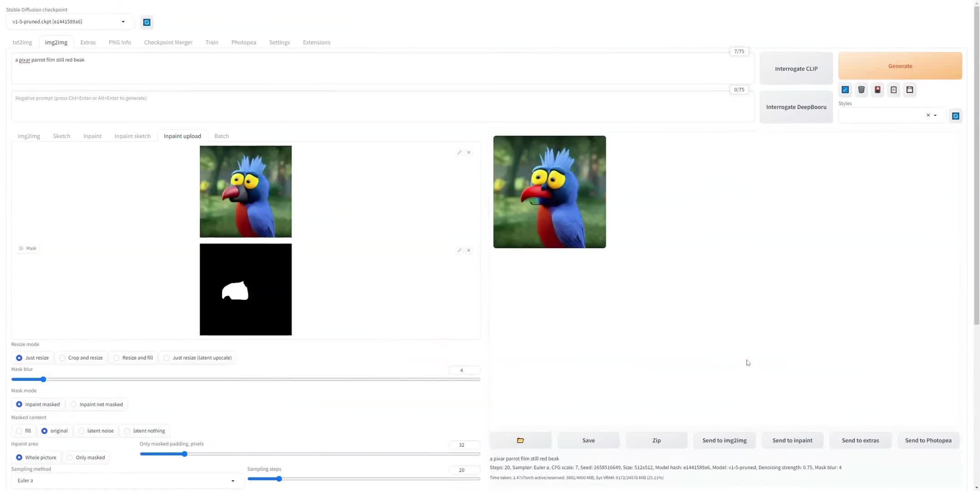Set masked content to latent noise
This screenshot has width=980, height=491.
pos(81,431)
